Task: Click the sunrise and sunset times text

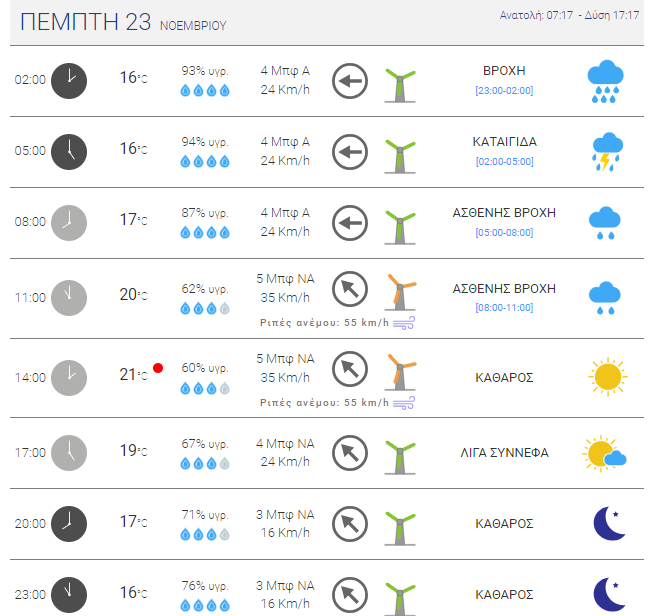Action: (x=569, y=15)
